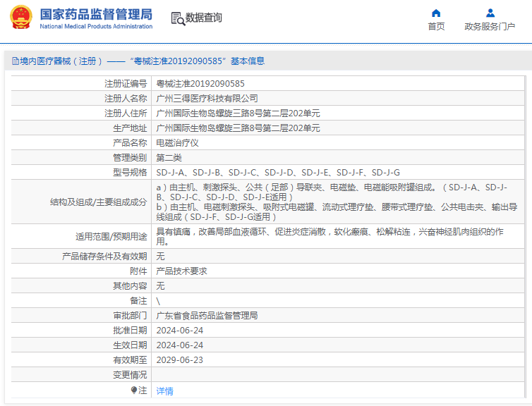Screen dimensions: 532x406
Task: Go to 政务服务门户 text link
Action: point(490,27)
